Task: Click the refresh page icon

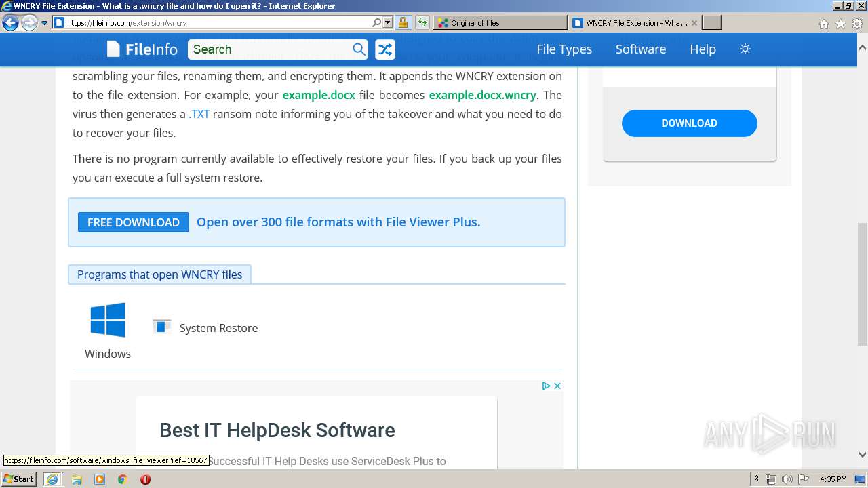Action: pos(422,22)
